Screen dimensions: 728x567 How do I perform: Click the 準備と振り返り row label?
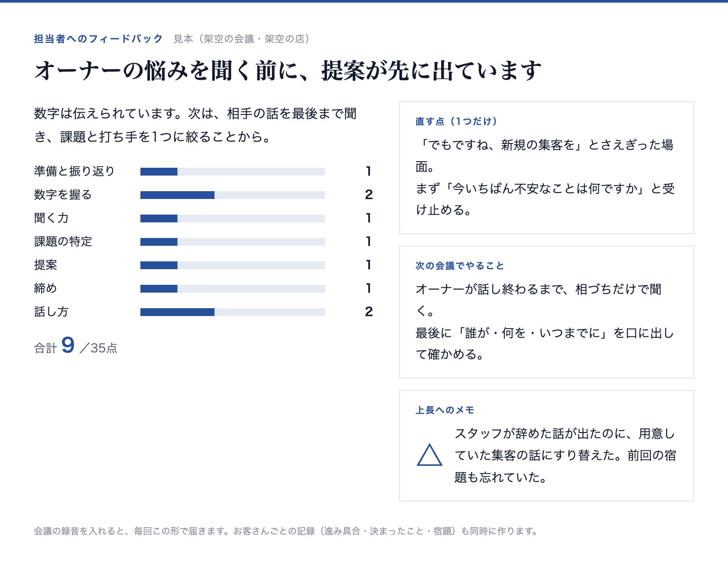[x=75, y=171]
